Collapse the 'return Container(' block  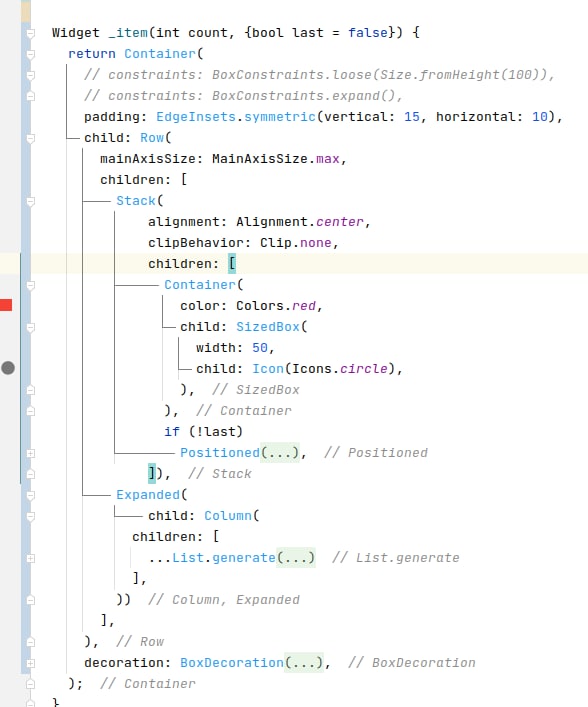(x=30, y=55)
